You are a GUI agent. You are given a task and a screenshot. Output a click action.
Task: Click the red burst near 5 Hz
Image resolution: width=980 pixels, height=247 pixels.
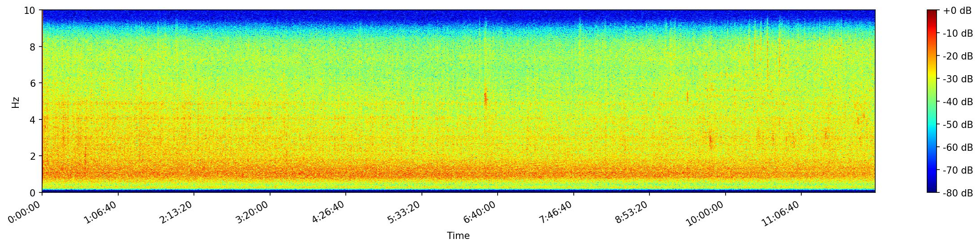(486, 98)
